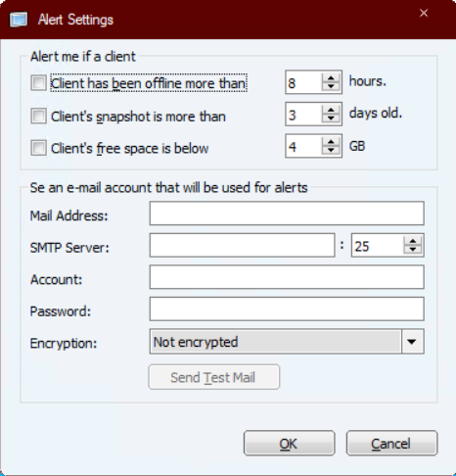
Task: Increase the free space GB value
Action: pyautogui.click(x=331, y=142)
